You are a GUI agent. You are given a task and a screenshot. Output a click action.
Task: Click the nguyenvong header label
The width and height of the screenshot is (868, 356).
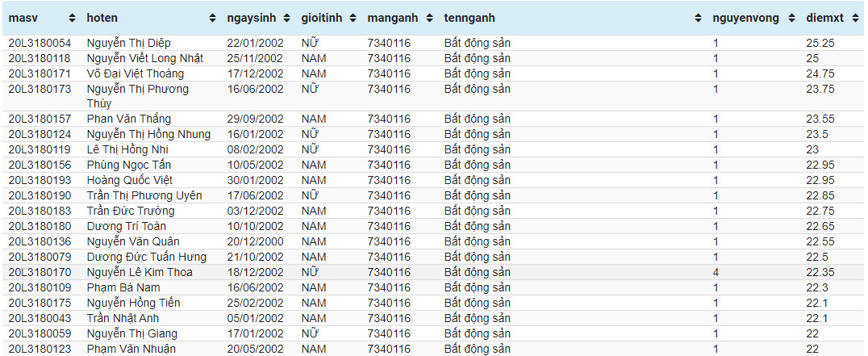tap(745, 19)
